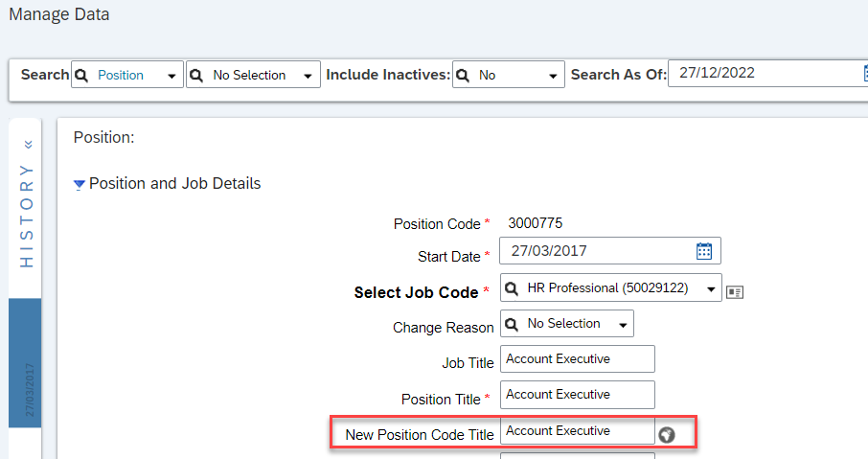The image size is (868, 459).
Task: Click the Position: header text
Action: point(104,137)
